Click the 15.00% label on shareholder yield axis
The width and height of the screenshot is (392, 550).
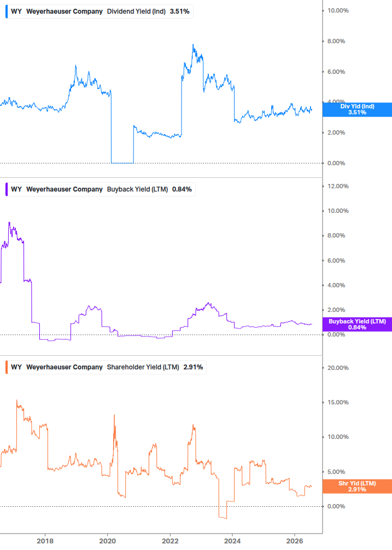coord(338,402)
